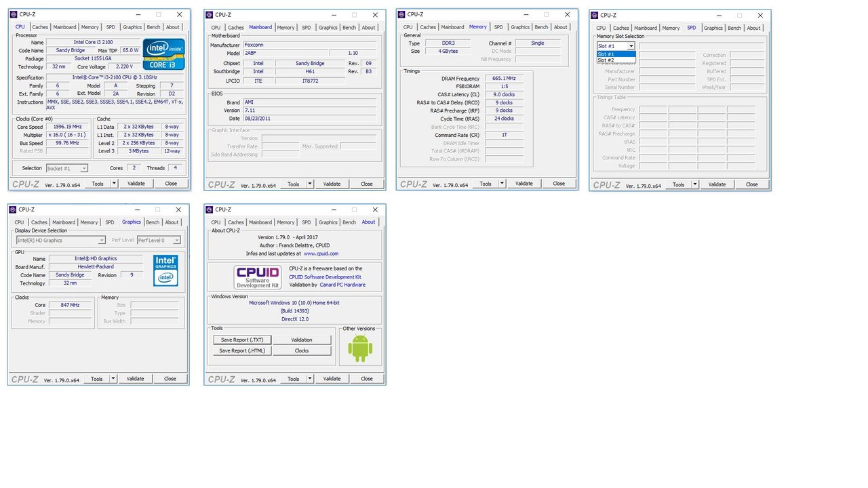Switch to Caches tab in processor info window
Viewport: 868px width, 488px height.
click(40, 27)
